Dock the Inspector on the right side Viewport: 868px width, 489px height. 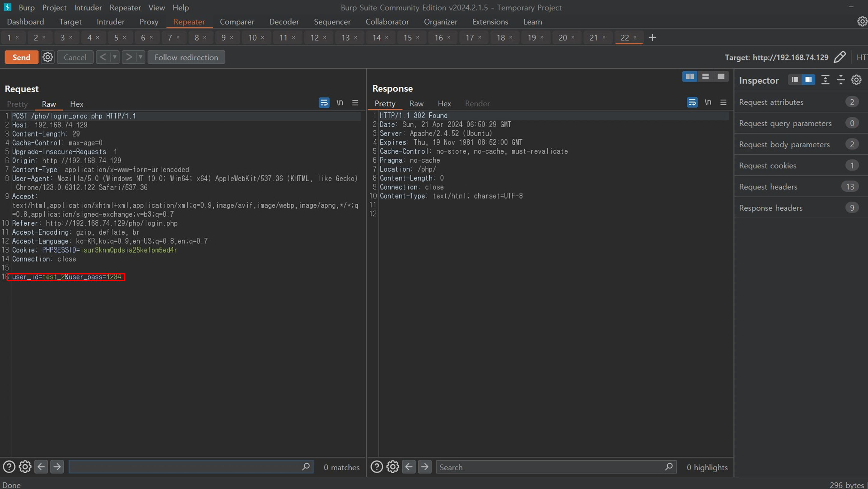coord(808,80)
